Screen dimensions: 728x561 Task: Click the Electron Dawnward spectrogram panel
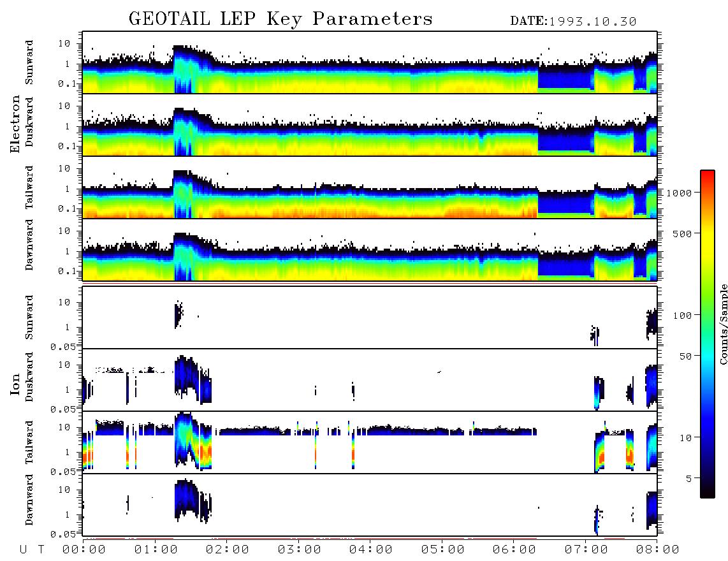370,249
